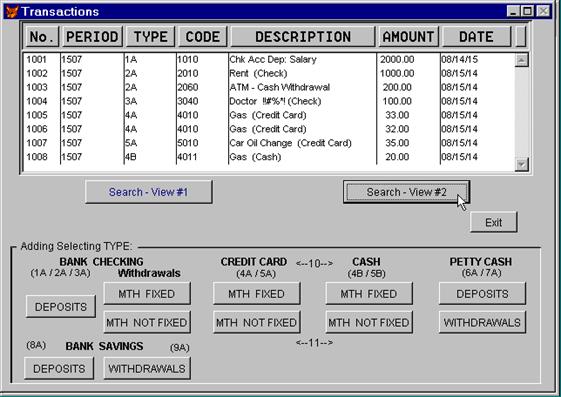Screen dimensions: 561x397
Task: Click the list scroll down arrow
Action: tap(521, 165)
